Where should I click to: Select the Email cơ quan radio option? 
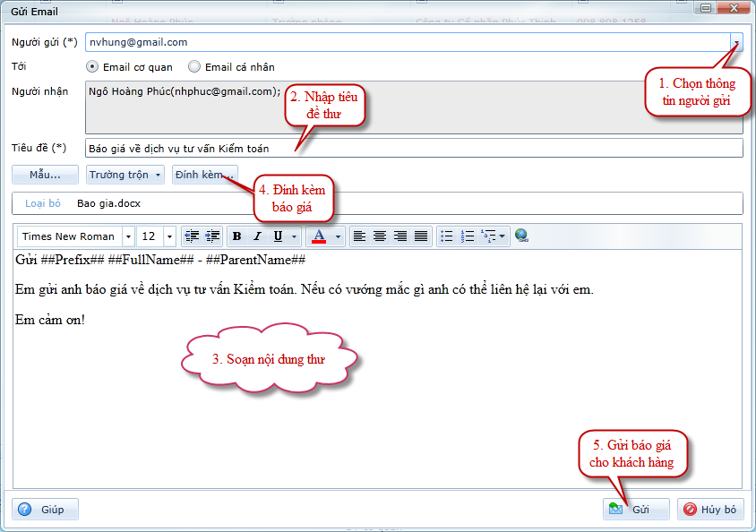92,67
